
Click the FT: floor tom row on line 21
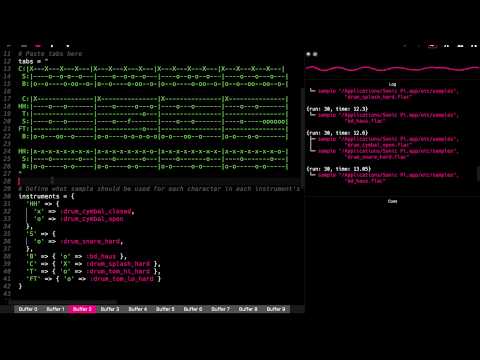[x=153, y=129]
